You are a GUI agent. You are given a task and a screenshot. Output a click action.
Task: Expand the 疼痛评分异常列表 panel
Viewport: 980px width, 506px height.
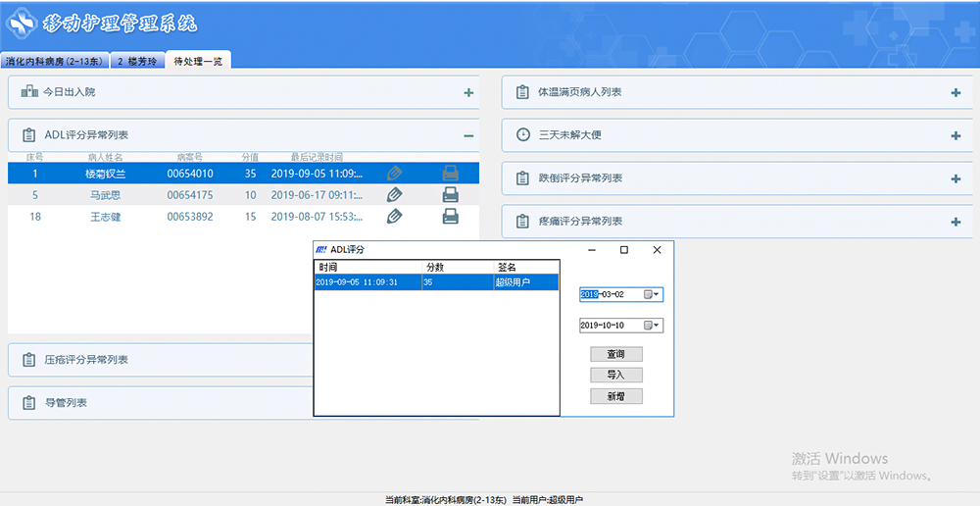[955, 222]
